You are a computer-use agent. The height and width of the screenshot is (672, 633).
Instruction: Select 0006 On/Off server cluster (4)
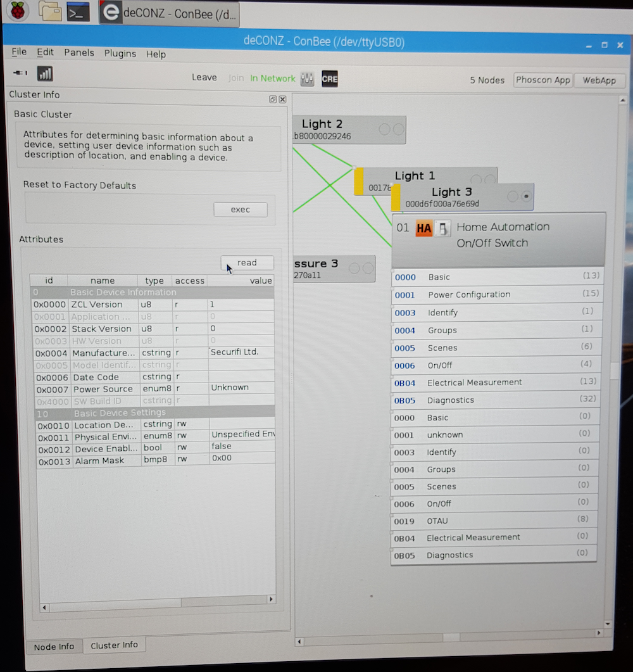click(496, 365)
